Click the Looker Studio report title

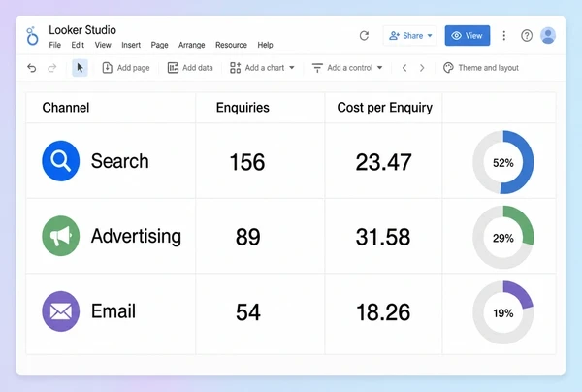(82, 30)
